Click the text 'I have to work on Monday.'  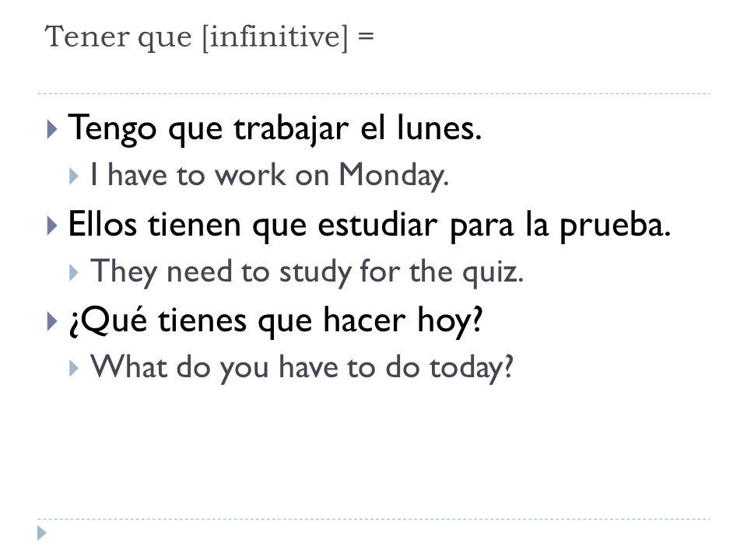pos(270,176)
